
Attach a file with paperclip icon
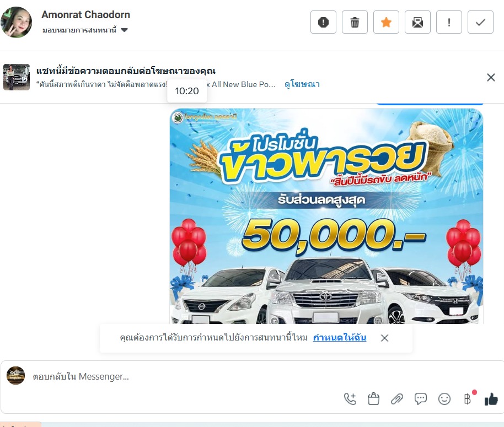point(397,399)
